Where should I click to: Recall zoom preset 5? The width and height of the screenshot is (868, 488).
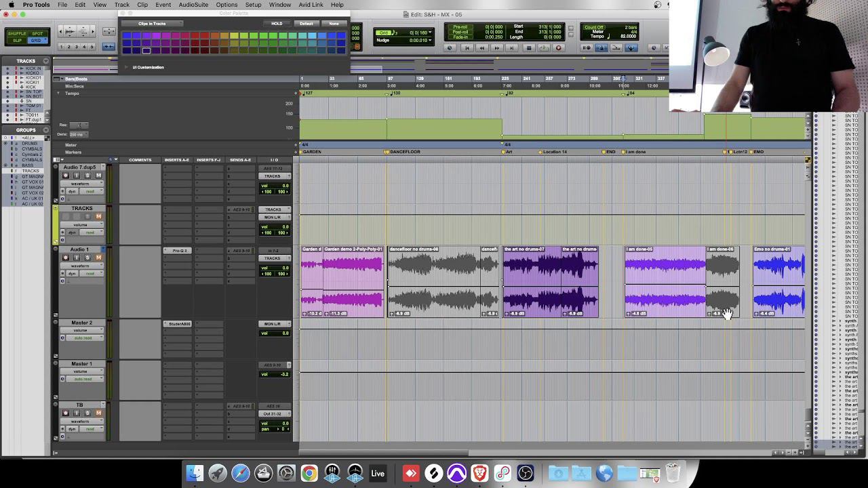point(92,47)
